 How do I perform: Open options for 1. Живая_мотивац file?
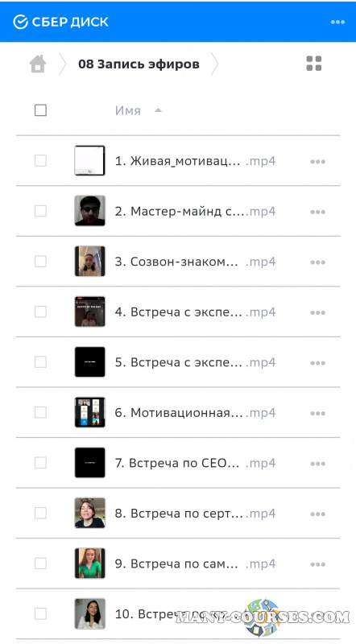318,162
